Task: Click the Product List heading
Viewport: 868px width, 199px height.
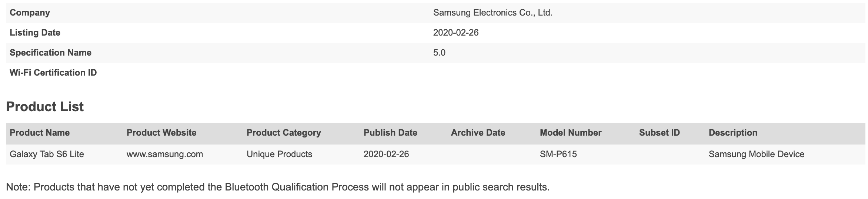Action: (45, 107)
